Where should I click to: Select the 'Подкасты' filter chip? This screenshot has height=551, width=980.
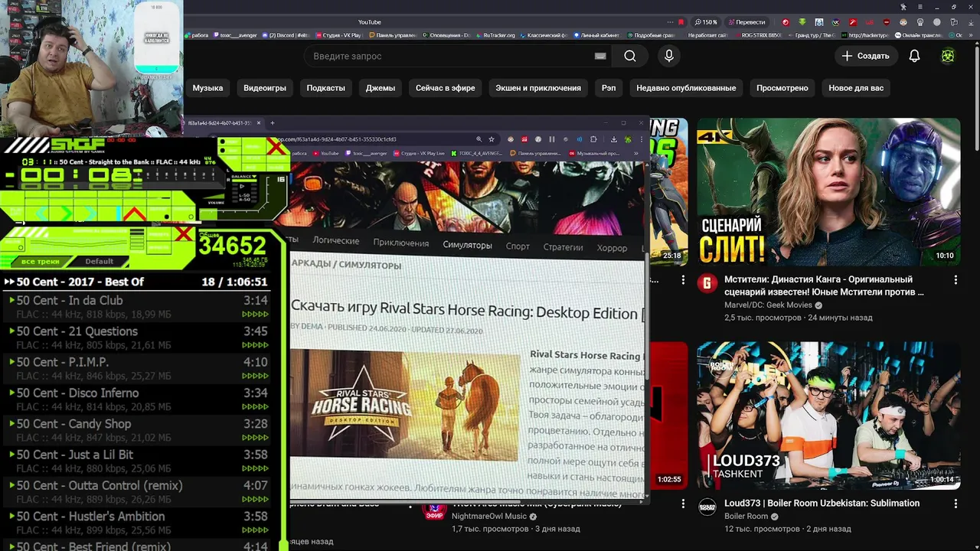coord(325,88)
